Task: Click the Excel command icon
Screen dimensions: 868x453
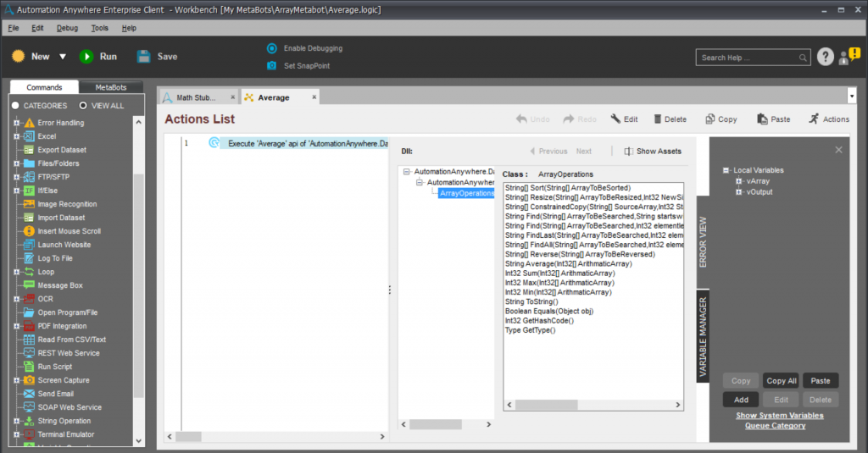Action: click(x=29, y=136)
